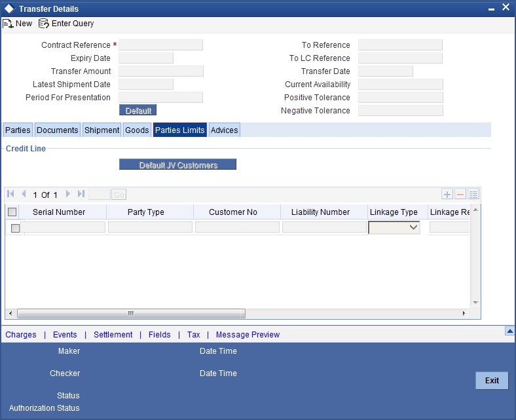Click the Negative Tolerance field
Viewport: 516px width, 420px height.
401,111
